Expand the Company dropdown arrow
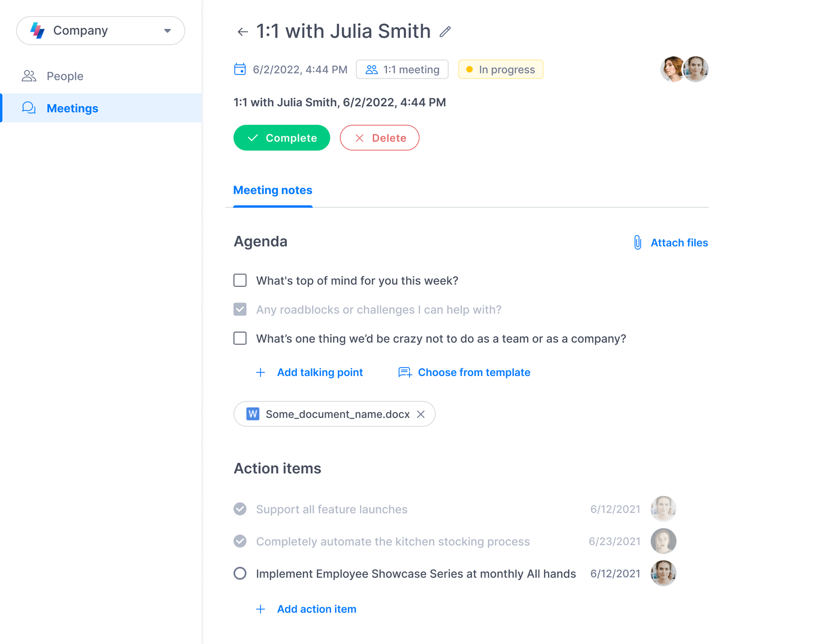840x644 pixels. pos(168,30)
